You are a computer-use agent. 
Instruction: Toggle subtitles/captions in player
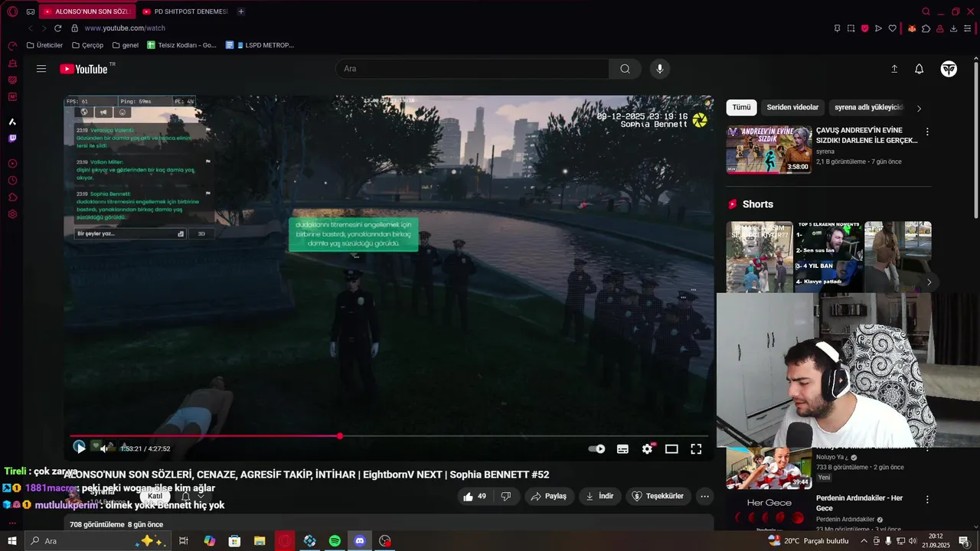coord(622,449)
